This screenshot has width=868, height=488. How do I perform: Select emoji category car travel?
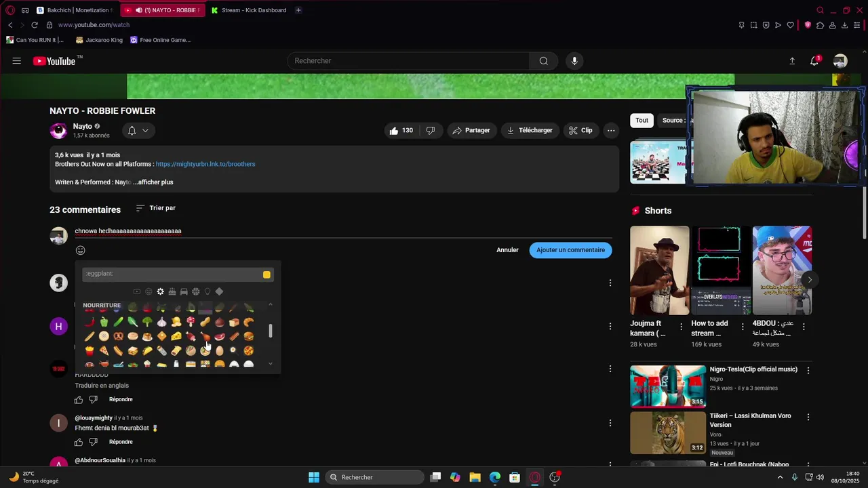(x=184, y=291)
